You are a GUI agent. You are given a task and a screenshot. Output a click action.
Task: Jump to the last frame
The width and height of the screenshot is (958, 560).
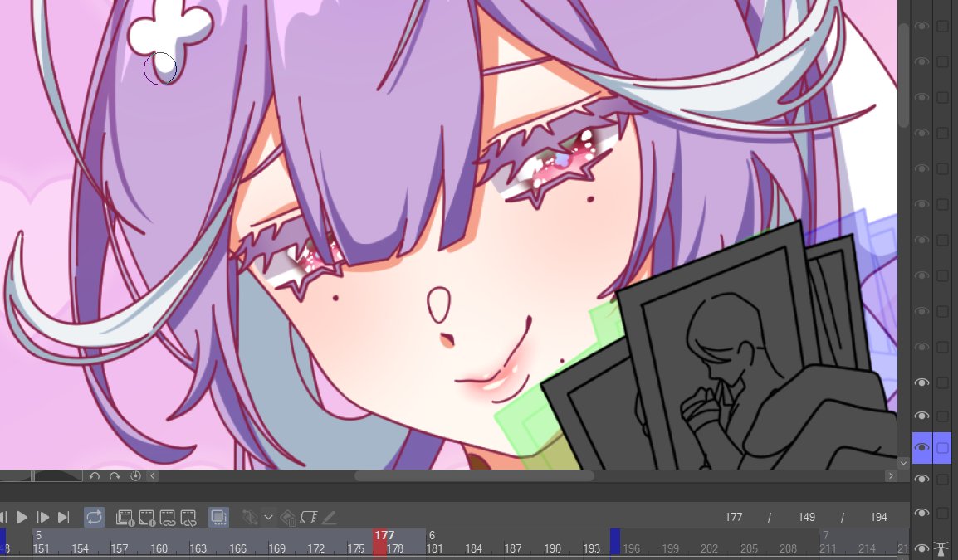tap(63, 517)
